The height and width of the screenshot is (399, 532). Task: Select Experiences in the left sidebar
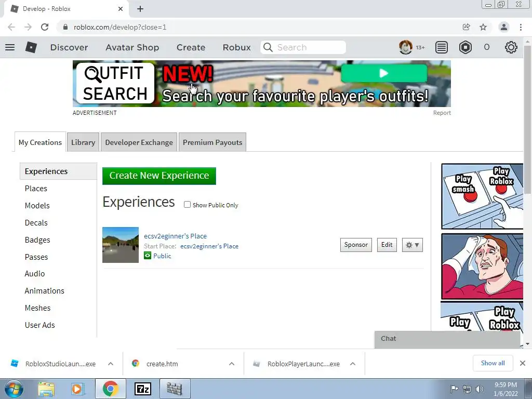point(58,171)
